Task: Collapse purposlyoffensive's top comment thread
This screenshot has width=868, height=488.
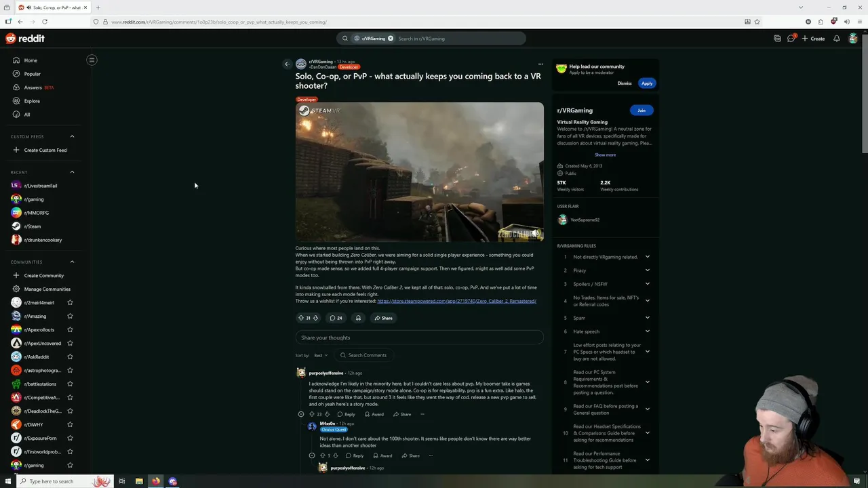Action: tap(301, 414)
